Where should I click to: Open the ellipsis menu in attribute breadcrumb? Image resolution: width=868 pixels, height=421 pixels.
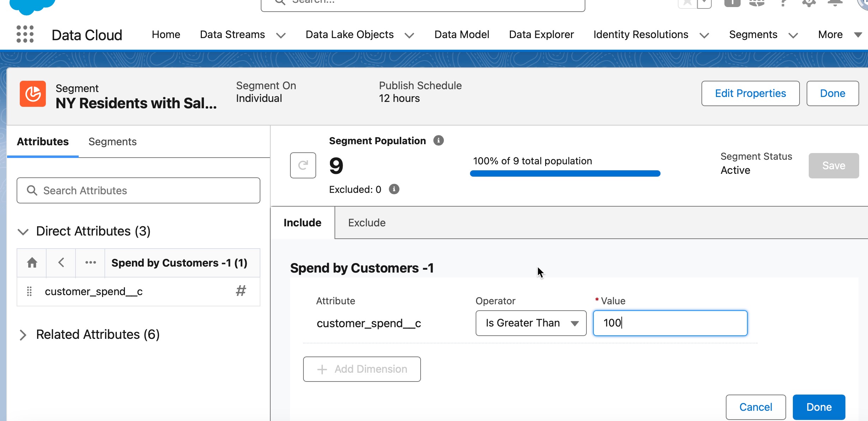click(90, 263)
